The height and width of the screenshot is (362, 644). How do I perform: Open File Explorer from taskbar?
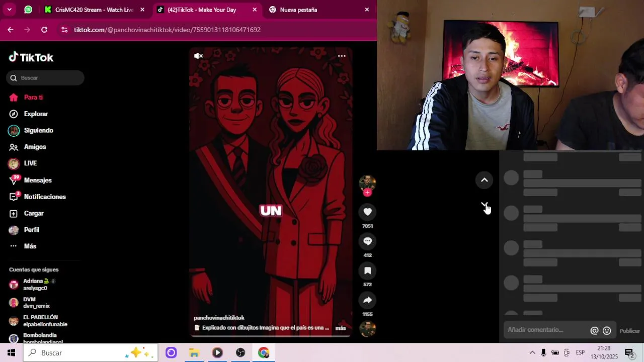194,353
